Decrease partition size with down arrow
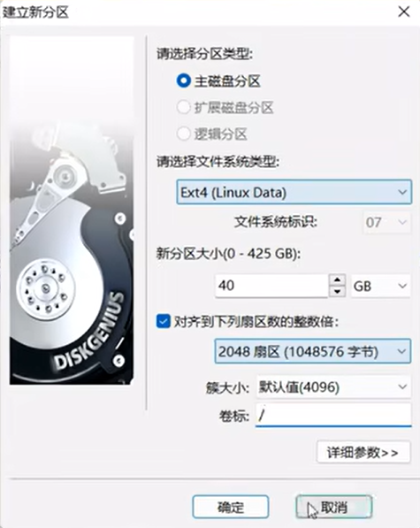 point(337,291)
